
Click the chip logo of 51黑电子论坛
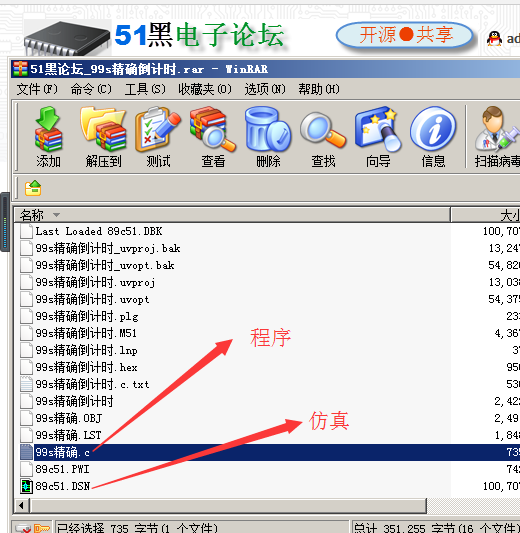[67, 38]
